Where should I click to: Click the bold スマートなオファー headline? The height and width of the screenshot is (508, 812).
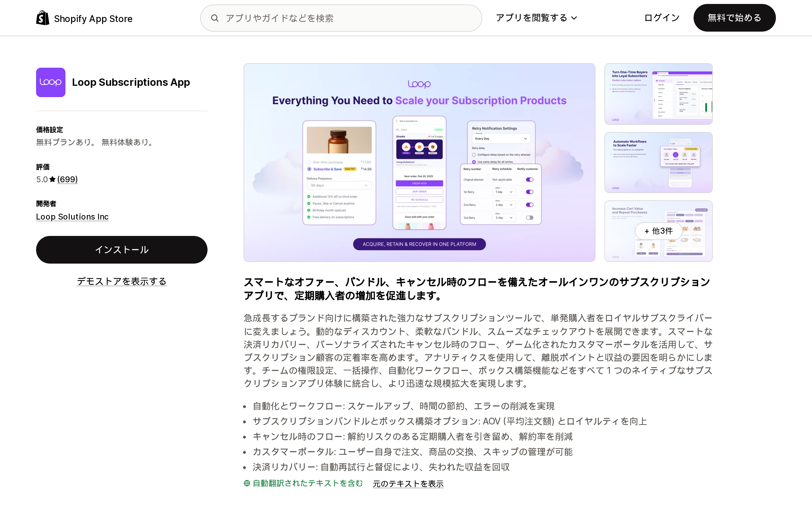(476, 289)
